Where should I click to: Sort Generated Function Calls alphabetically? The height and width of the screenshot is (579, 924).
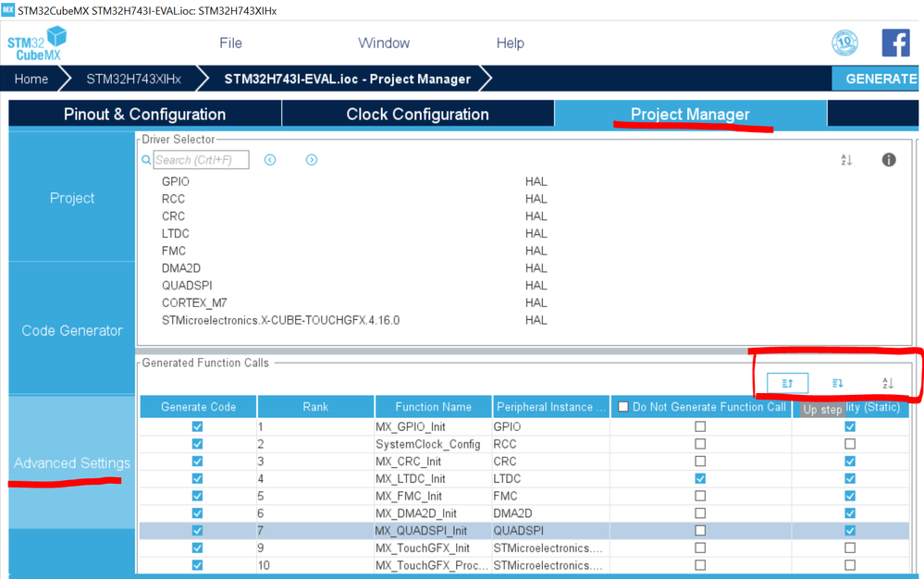click(887, 384)
